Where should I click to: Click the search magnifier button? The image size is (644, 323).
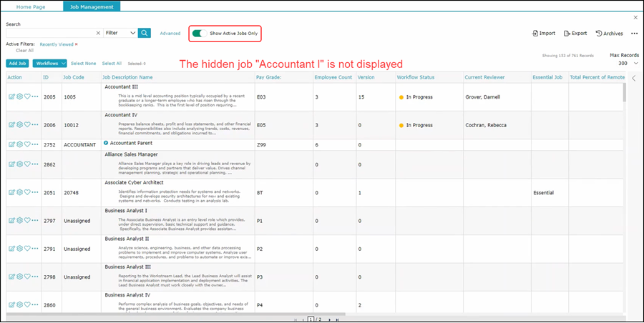[145, 33]
